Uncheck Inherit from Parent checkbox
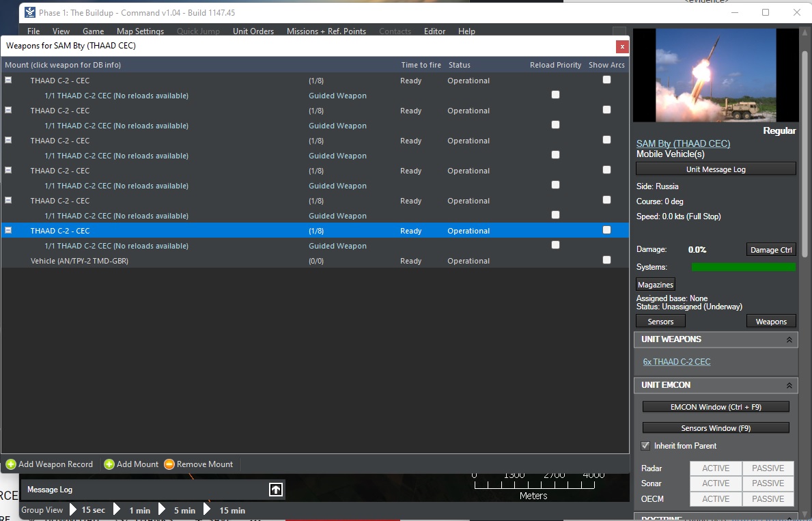This screenshot has width=812, height=521. 645,445
